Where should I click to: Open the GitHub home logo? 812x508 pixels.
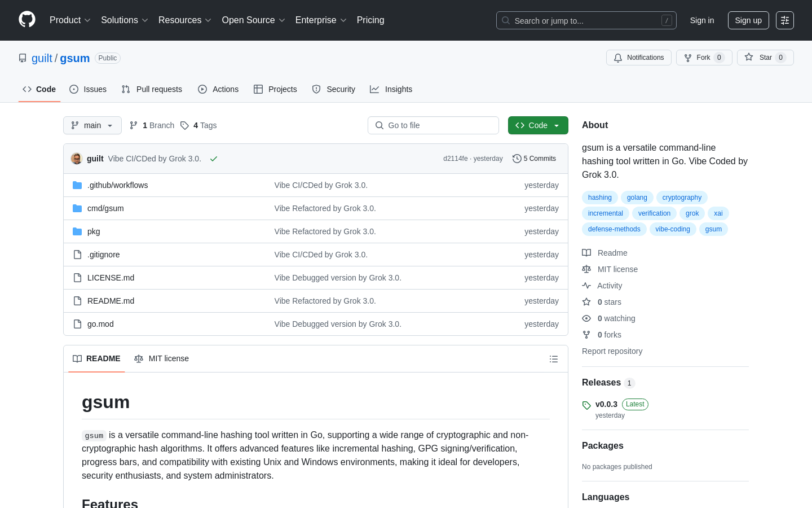point(27,20)
